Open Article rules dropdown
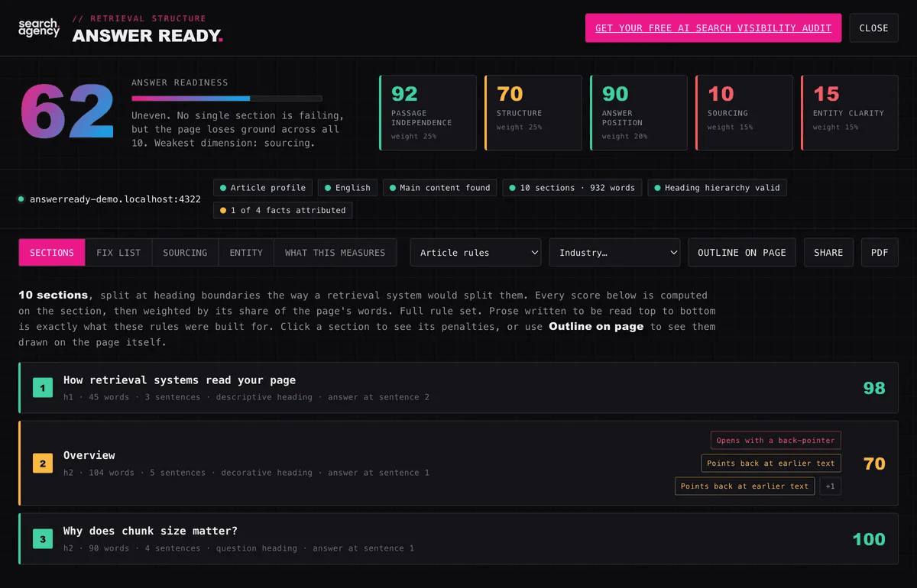 click(475, 253)
